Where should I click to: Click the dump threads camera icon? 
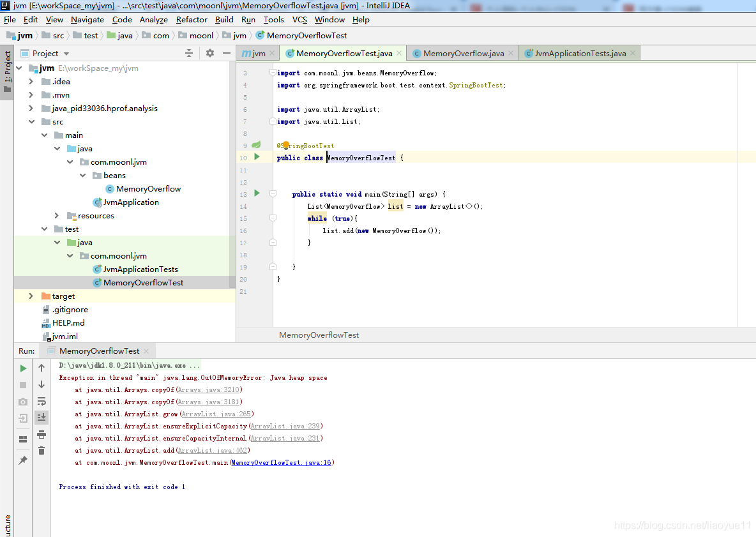23,402
